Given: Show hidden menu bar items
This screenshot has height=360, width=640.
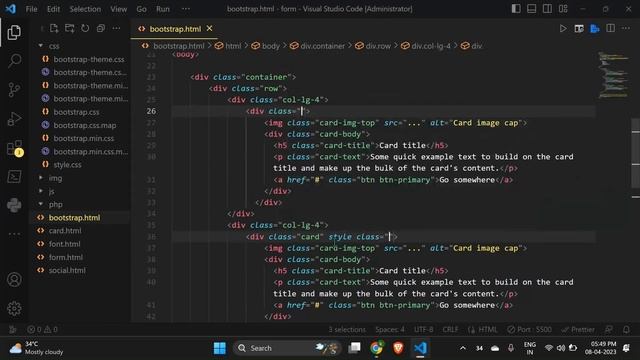Looking at the screenshot, I should (186, 9).
